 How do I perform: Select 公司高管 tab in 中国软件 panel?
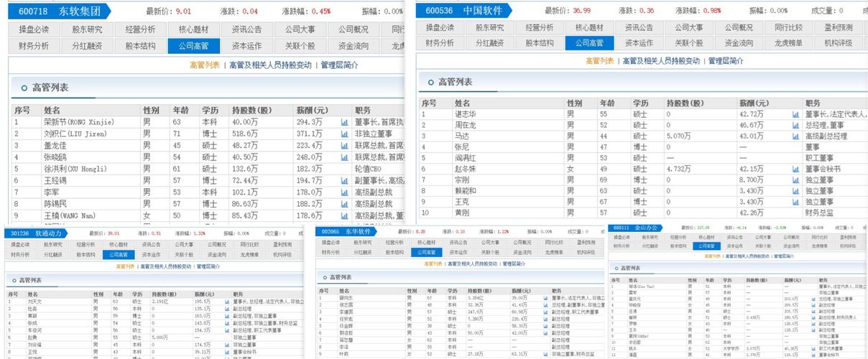[589, 42]
